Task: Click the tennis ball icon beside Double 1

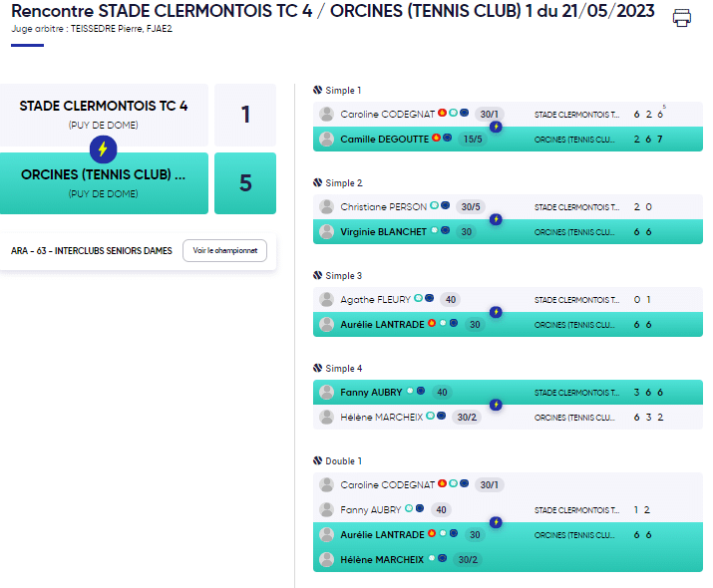Action: click(x=317, y=460)
